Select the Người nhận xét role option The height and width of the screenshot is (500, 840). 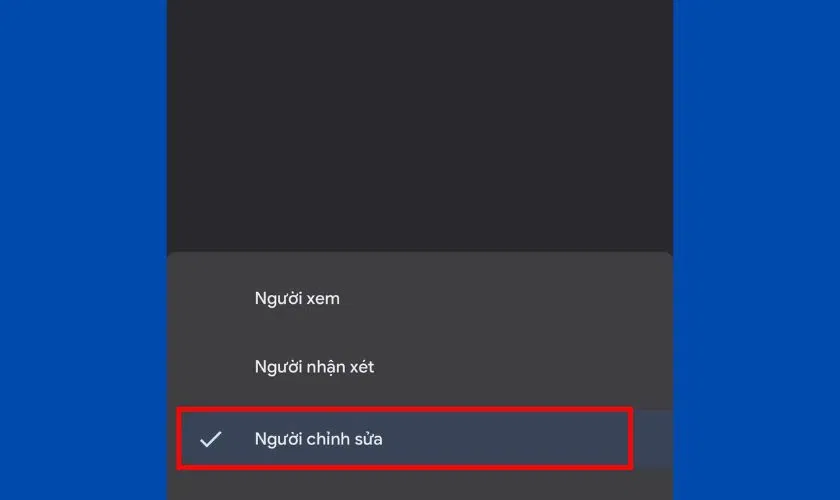(420, 367)
